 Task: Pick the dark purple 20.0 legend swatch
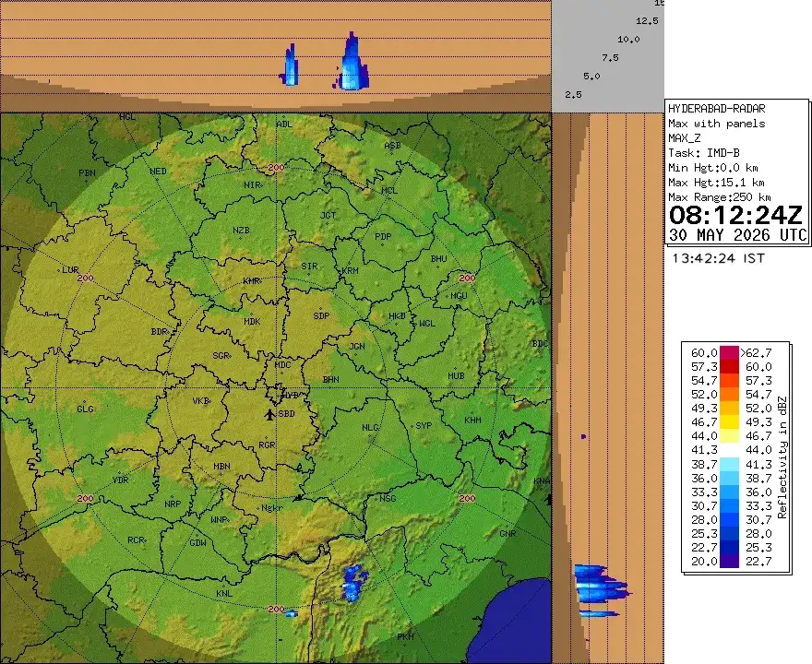[729, 561]
